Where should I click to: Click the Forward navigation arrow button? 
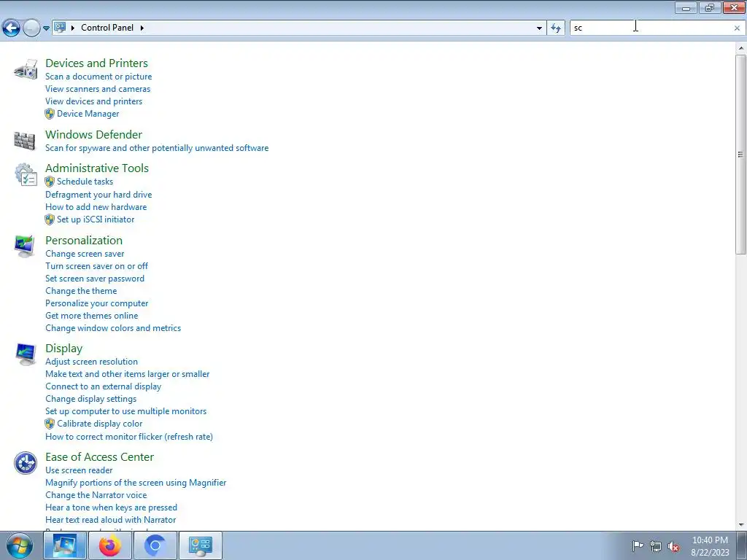[31, 28]
